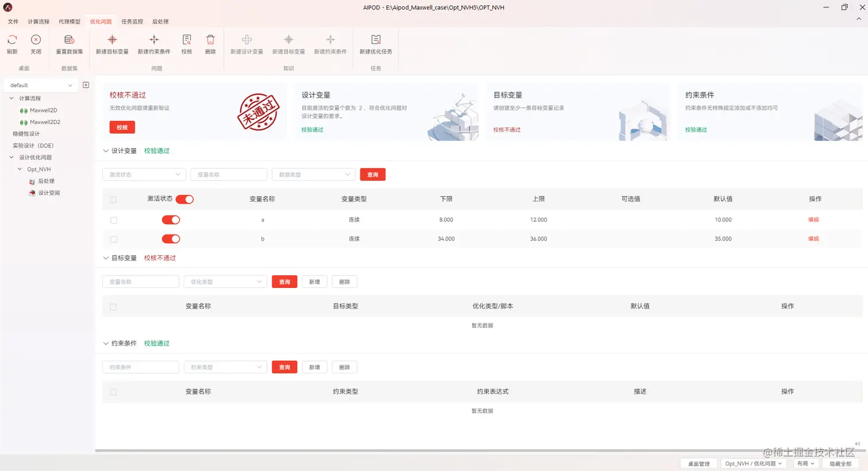Collapse the 约束条件 section
This screenshot has height=471, width=868.
[x=106, y=344]
